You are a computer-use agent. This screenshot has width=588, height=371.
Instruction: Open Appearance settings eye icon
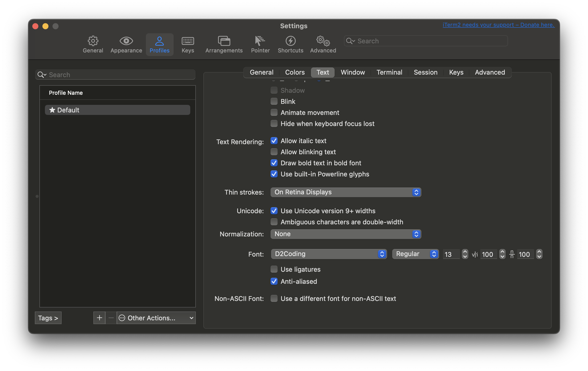click(x=126, y=41)
